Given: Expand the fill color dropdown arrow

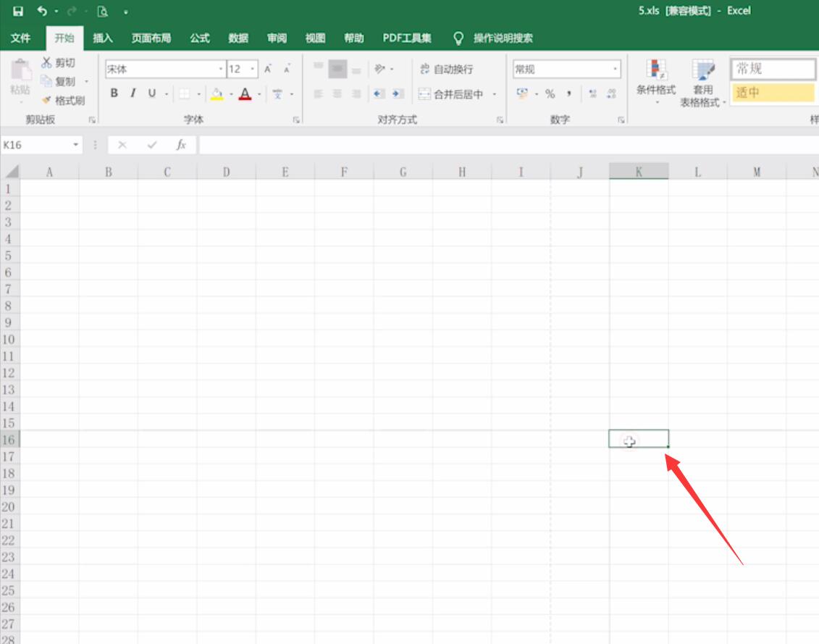Looking at the screenshot, I should [x=232, y=94].
